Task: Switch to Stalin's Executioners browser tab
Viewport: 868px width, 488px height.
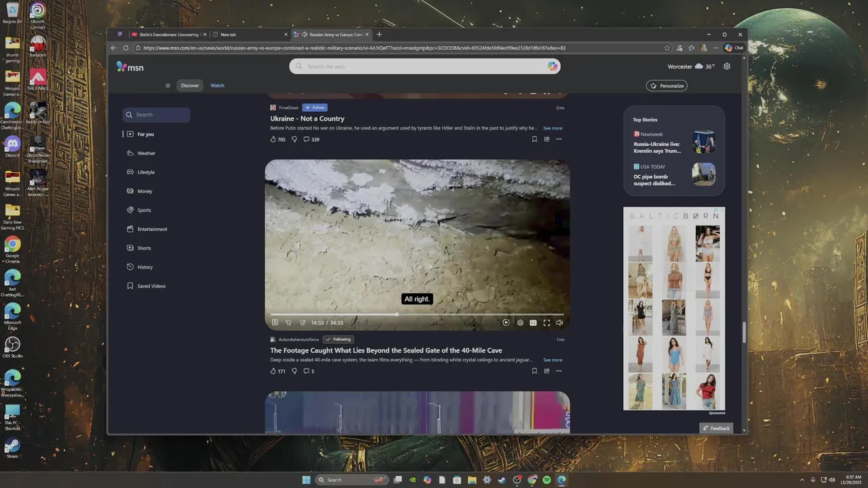Action: click(x=168, y=35)
